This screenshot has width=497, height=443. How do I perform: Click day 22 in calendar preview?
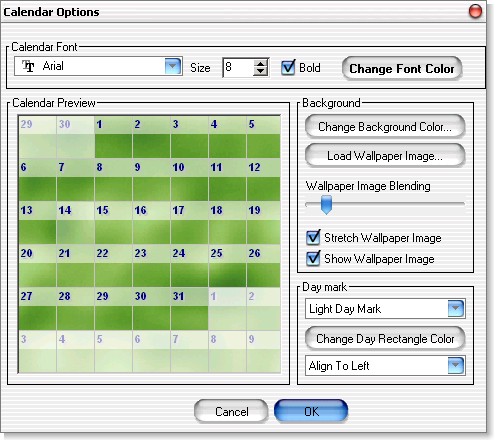(x=113, y=266)
